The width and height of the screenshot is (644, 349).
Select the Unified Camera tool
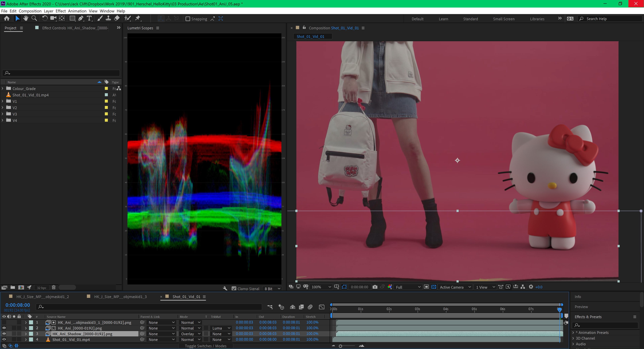tap(53, 18)
